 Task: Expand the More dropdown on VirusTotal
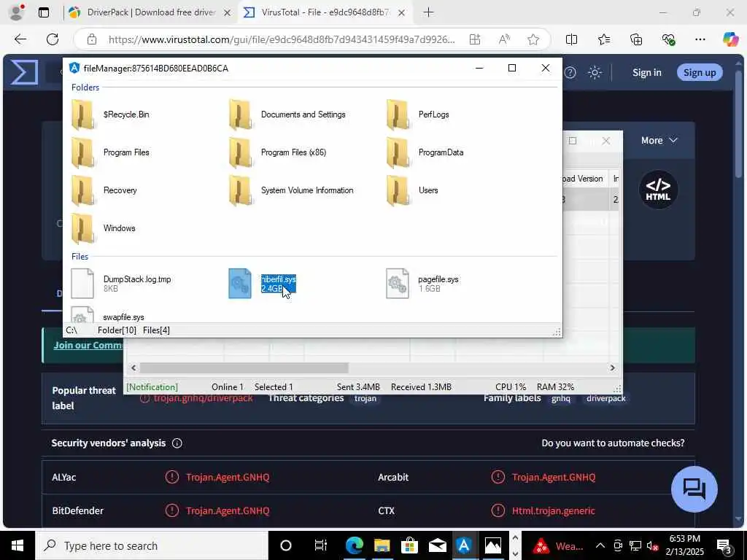click(x=659, y=141)
